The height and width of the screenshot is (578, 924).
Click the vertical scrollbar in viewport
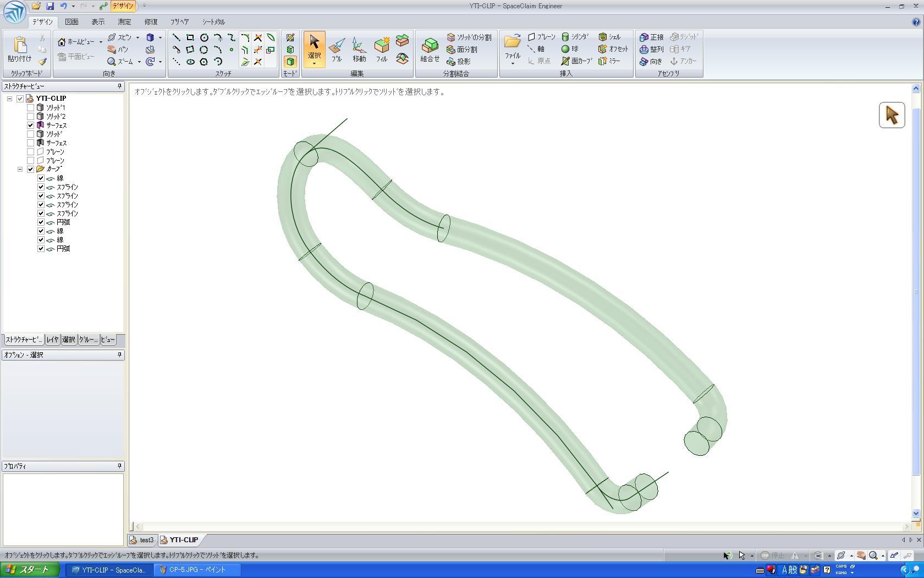(x=916, y=292)
